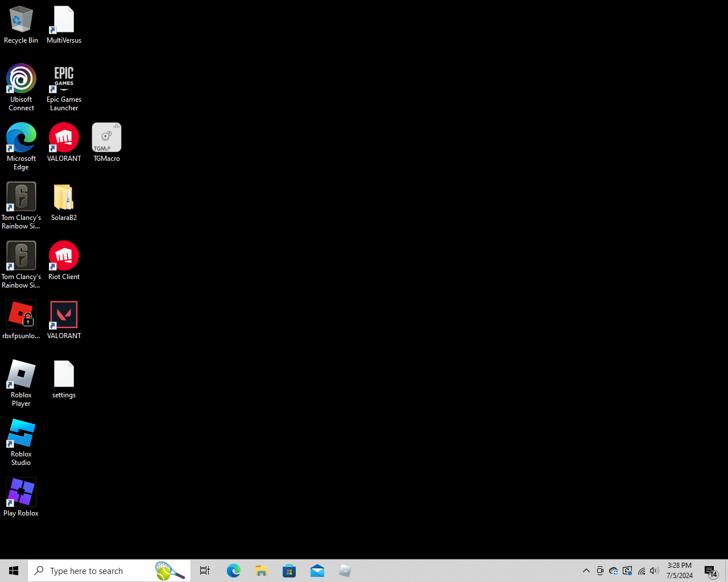The height and width of the screenshot is (582, 728).
Task: Expand the hidden system tray icons
Action: [586, 571]
